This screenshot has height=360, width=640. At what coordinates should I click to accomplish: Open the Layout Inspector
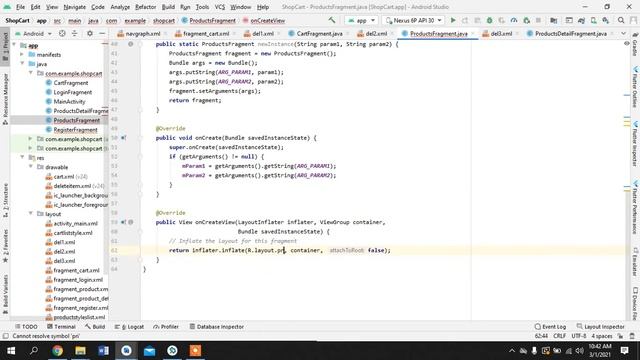pos(600,327)
